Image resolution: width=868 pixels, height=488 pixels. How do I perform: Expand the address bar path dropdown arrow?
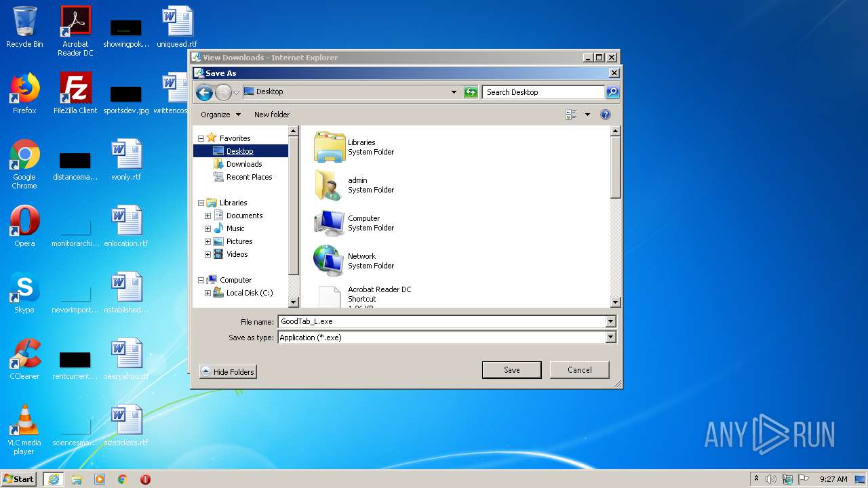(x=454, y=92)
